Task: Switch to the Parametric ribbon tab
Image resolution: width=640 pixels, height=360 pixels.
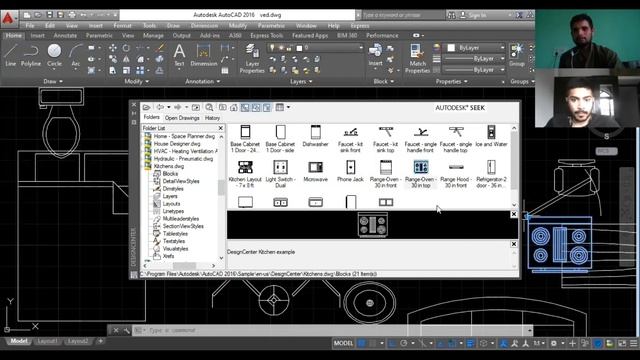Action: click(x=99, y=36)
